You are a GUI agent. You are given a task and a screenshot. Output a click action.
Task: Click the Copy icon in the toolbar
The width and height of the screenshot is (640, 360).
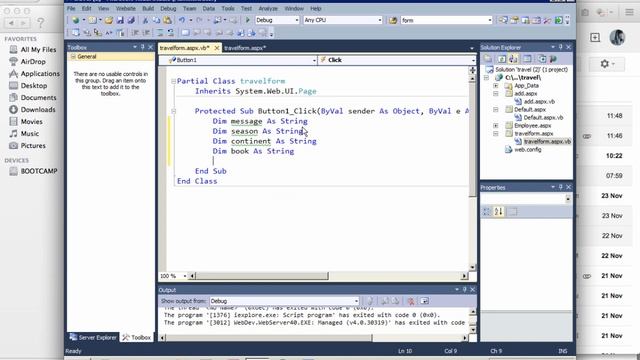(x=156, y=20)
